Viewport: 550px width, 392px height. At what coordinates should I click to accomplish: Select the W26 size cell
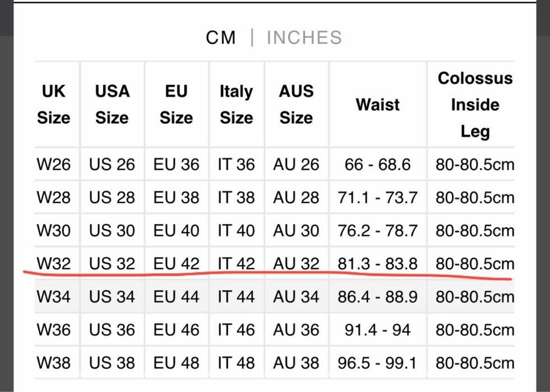coord(54,165)
